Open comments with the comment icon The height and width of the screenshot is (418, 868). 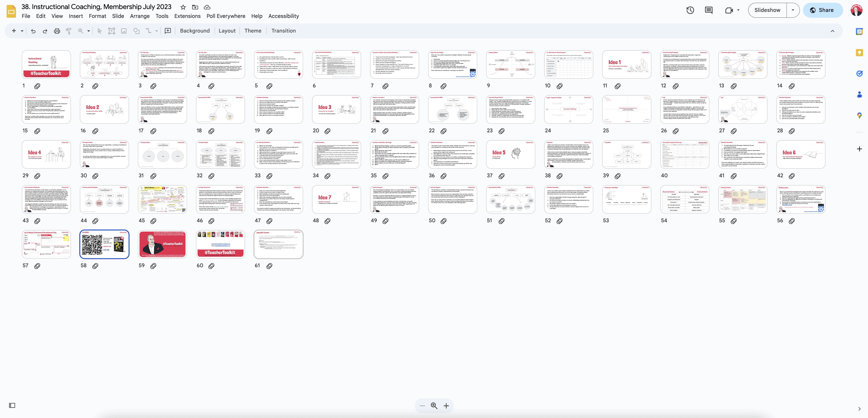tap(708, 10)
